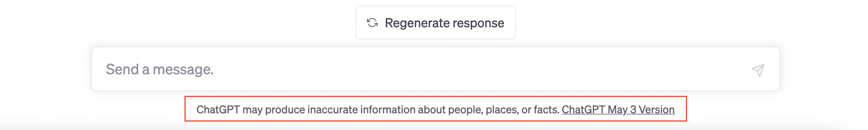Screen dimensions: 868x130
Task: Click the "people, places, or facts" disclaimer phrase
Action: [504, 110]
